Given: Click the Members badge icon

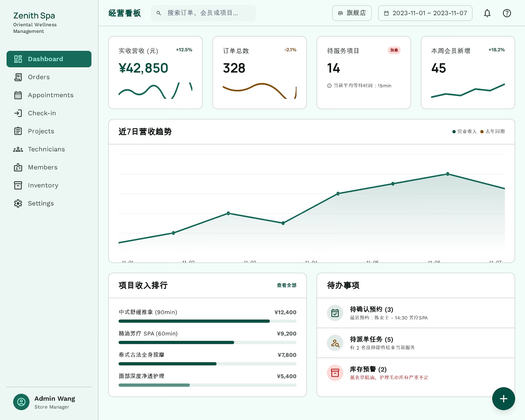Looking at the screenshot, I should click(x=18, y=167).
